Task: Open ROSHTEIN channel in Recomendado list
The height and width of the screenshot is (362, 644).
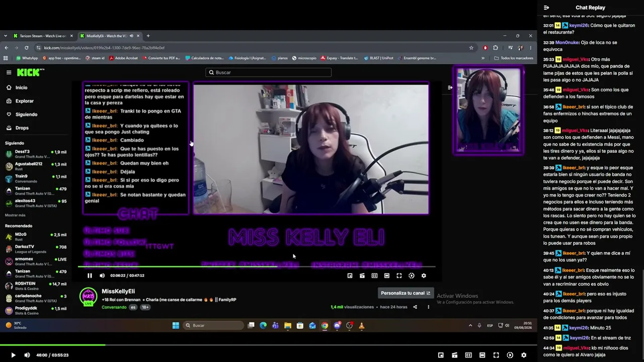Action: pyautogui.click(x=35, y=286)
